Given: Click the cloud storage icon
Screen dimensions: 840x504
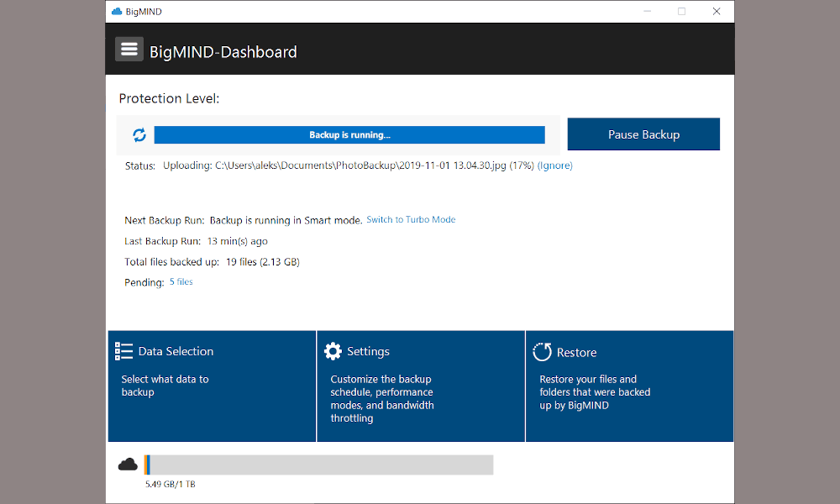Looking at the screenshot, I should point(128,465).
